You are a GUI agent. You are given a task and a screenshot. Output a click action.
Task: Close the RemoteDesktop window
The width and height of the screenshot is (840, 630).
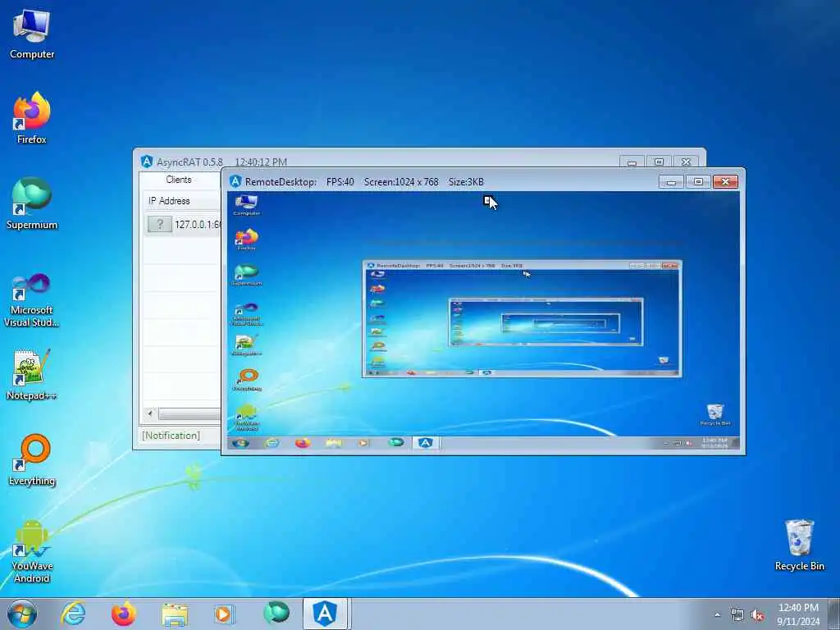(725, 181)
